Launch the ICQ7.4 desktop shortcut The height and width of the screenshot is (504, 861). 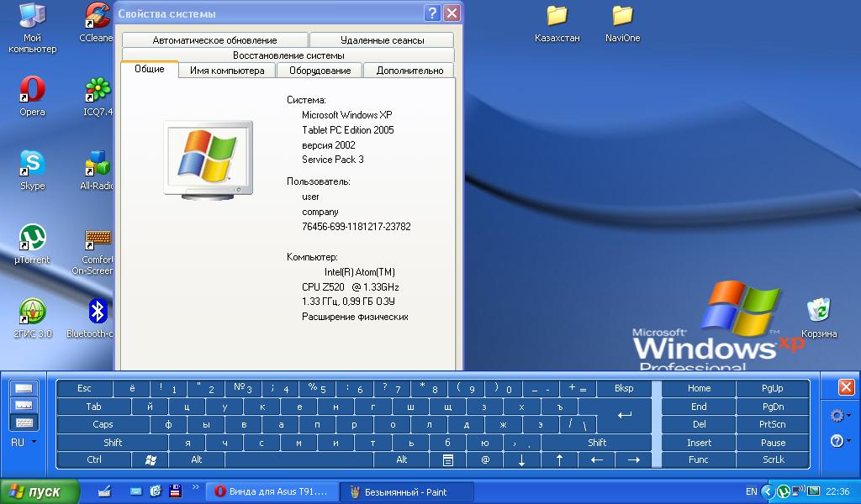pyautogui.click(x=98, y=97)
